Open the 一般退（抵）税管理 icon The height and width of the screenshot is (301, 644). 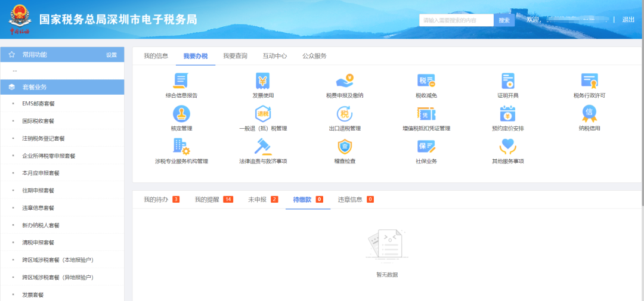coord(263,113)
